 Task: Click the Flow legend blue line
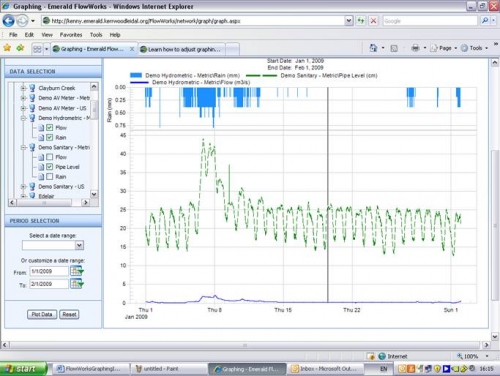click(x=139, y=82)
